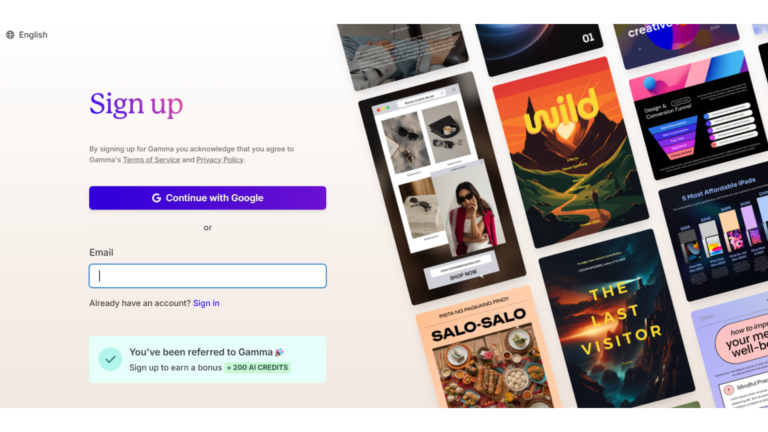Click the party popper emoji icon

tap(279, 352)
